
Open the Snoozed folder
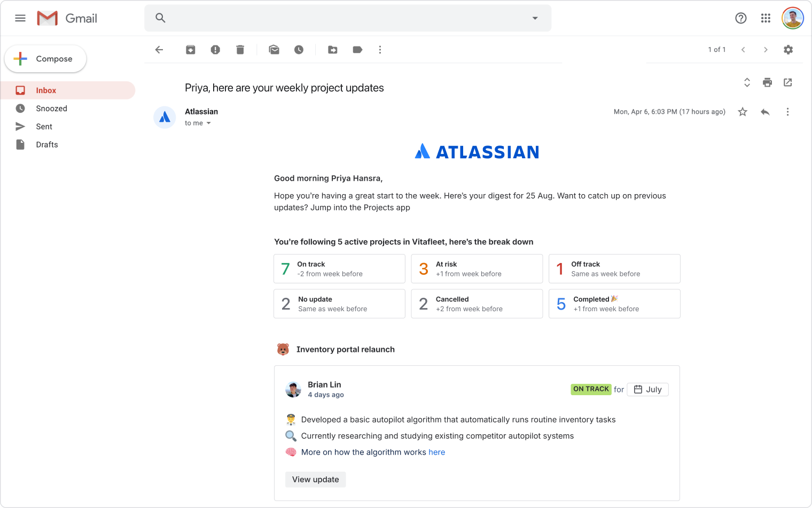(51, 109)
